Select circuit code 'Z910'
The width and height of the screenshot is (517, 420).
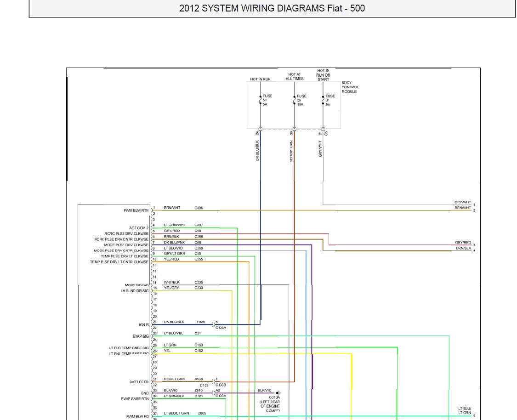coord(199,390)
